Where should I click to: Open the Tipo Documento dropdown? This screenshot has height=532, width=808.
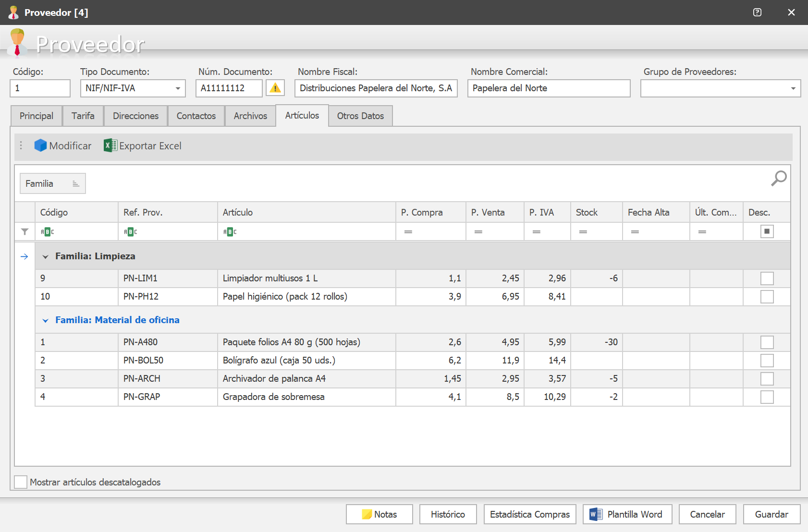[x=178, y=88]
